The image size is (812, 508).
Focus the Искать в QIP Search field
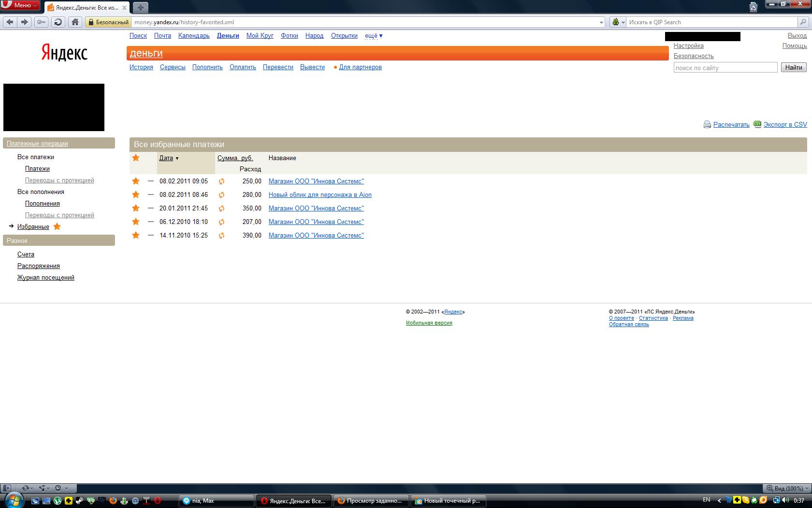click(x=712, y=22)
